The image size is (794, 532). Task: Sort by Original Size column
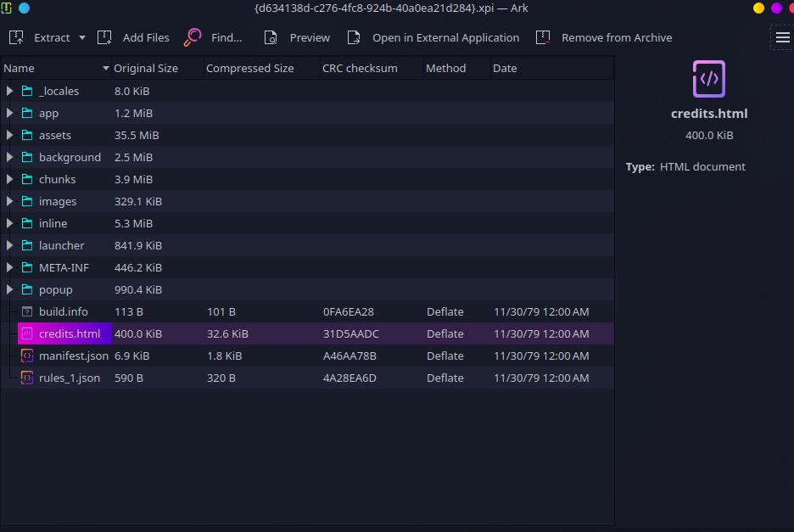[x=146, y=68]
